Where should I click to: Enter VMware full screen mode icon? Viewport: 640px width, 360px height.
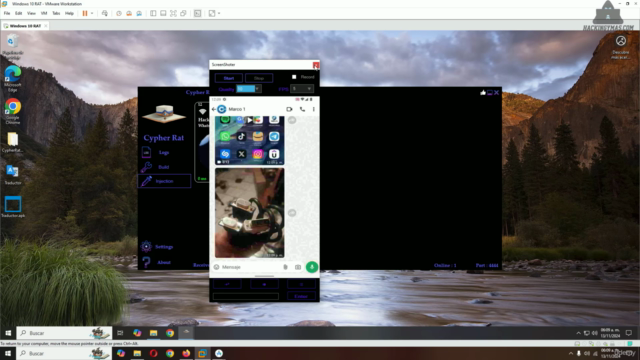coord(173,13)
